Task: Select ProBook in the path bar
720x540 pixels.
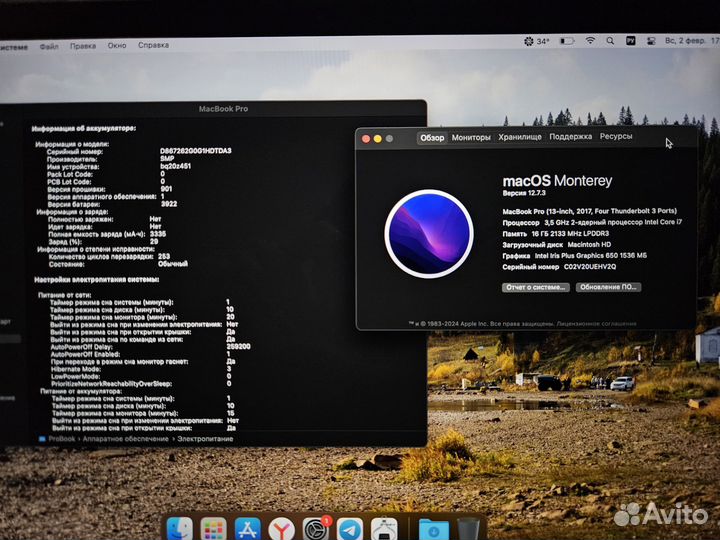Action: click(62, 439)
